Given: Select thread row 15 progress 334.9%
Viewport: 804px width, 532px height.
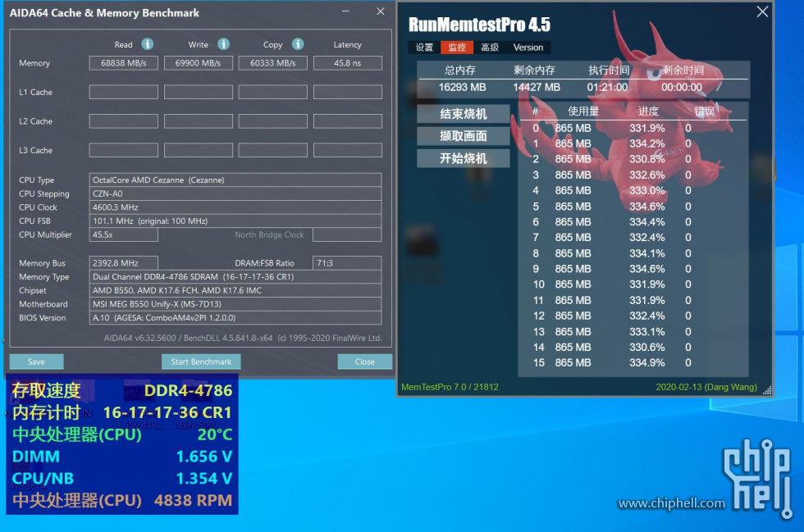Looking at the screenshot, I should [647, 363].
